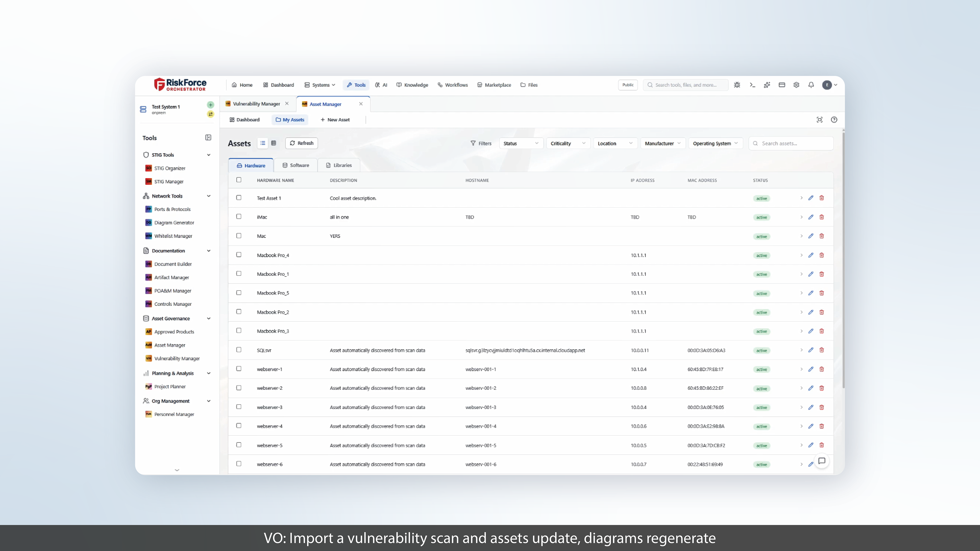Click the Refresh button
The width and height of the screenshot is (980, 551).
pyautogui.click(x=301, y=143)
